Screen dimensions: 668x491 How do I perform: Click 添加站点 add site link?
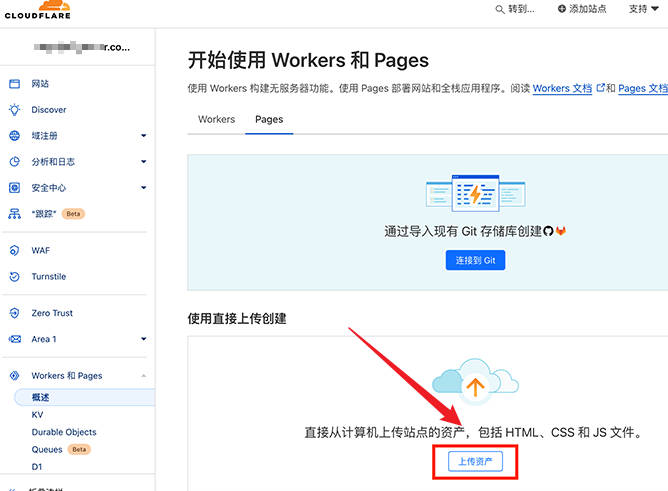(582, 9)
